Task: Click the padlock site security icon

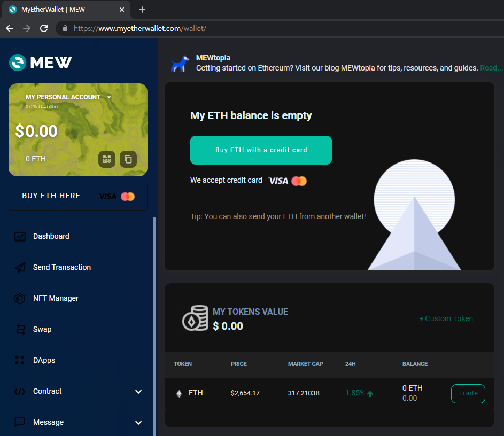Action: [65, 28]
